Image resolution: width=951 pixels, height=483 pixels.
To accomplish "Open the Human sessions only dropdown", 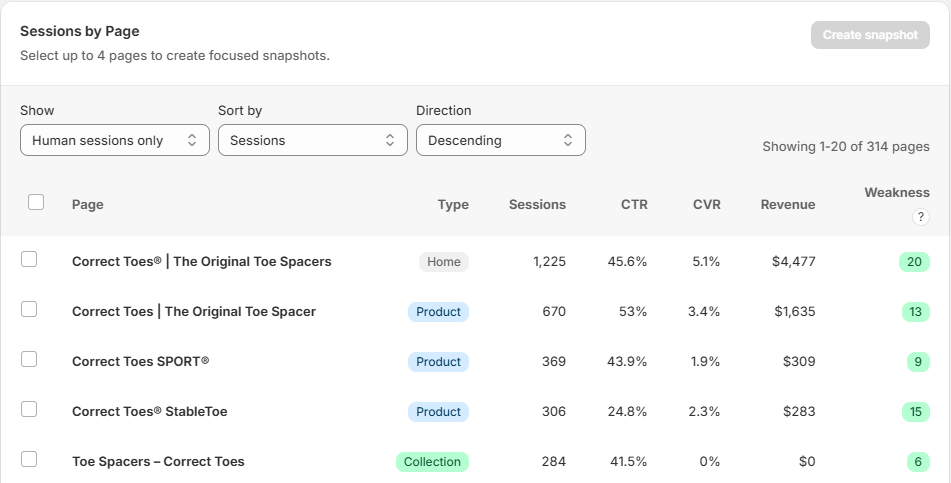I will (115, 140).
